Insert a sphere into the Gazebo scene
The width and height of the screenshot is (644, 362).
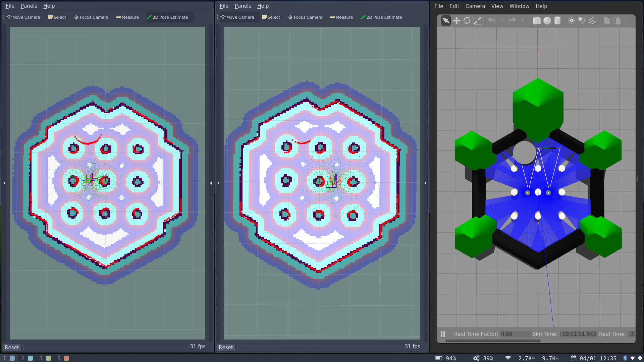[x=547, y=20]
